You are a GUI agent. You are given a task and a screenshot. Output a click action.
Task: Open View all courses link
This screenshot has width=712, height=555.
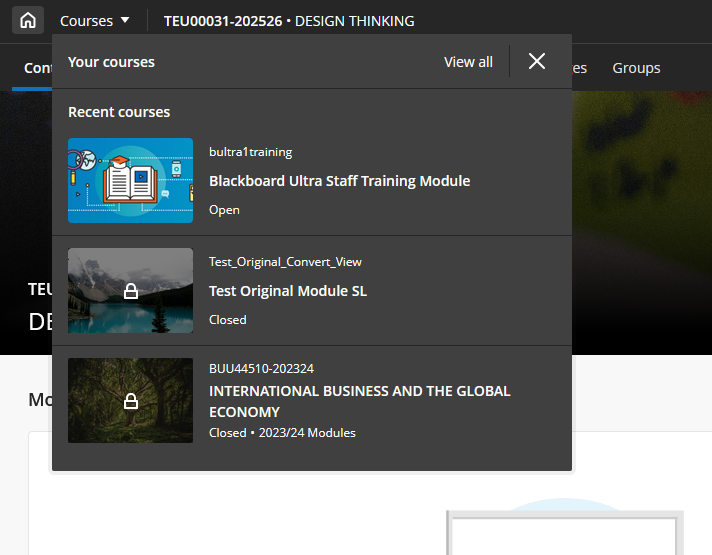coord(468,62)
